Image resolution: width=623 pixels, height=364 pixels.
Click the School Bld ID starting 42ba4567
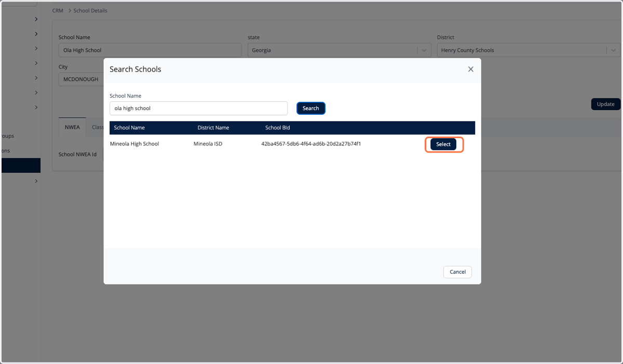(311, 144)
